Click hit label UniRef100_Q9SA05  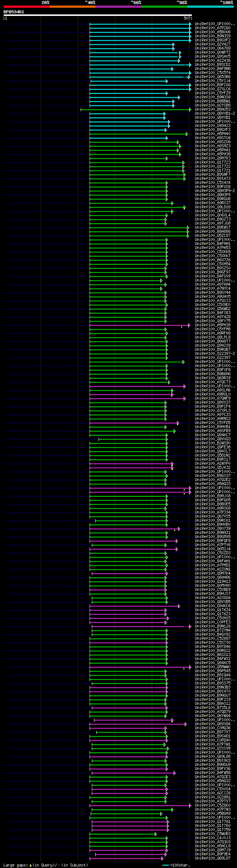point(213,56)
